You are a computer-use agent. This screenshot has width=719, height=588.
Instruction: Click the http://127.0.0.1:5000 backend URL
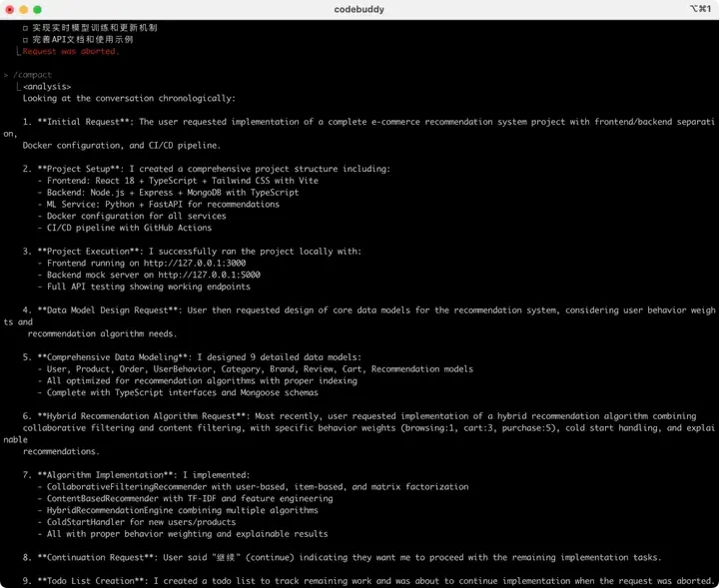(209, 275)
